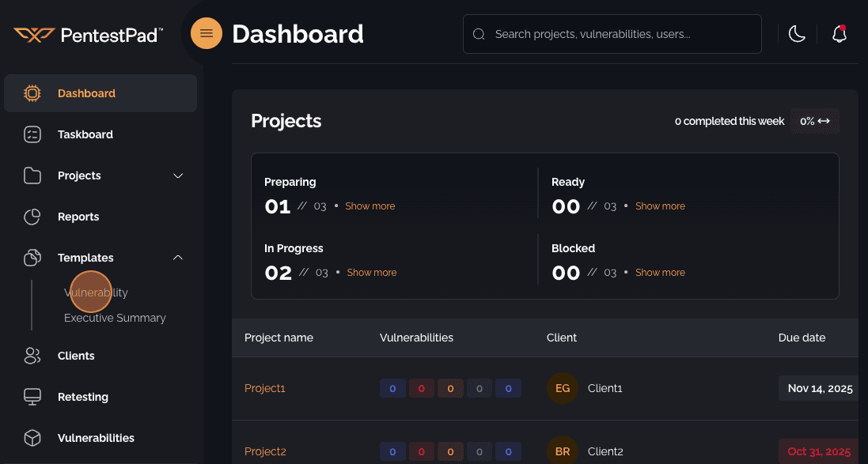
Task: Select the Templates clock icon
Action: (x=32, y=258)
